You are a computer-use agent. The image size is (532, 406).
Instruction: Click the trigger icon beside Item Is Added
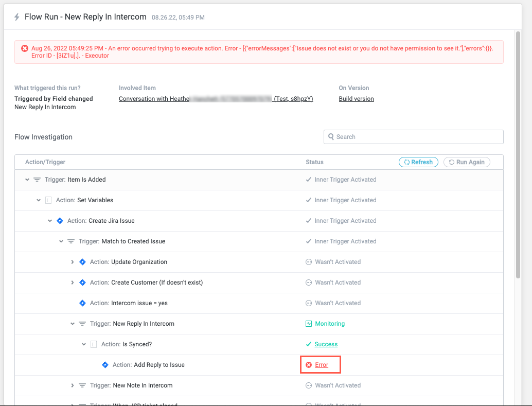pyautogui.click(x=37, y=180)
